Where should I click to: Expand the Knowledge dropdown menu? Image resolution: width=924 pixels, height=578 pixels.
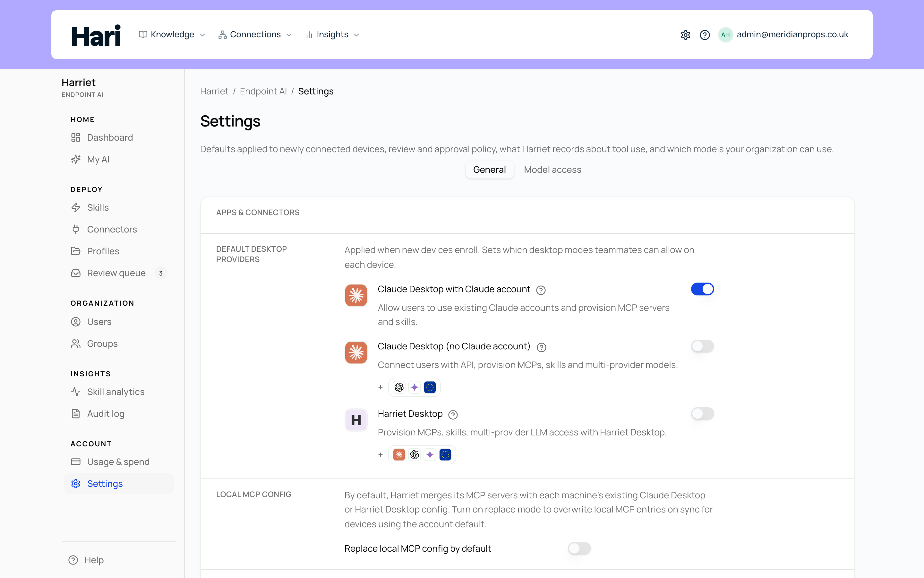pos(172,35)
